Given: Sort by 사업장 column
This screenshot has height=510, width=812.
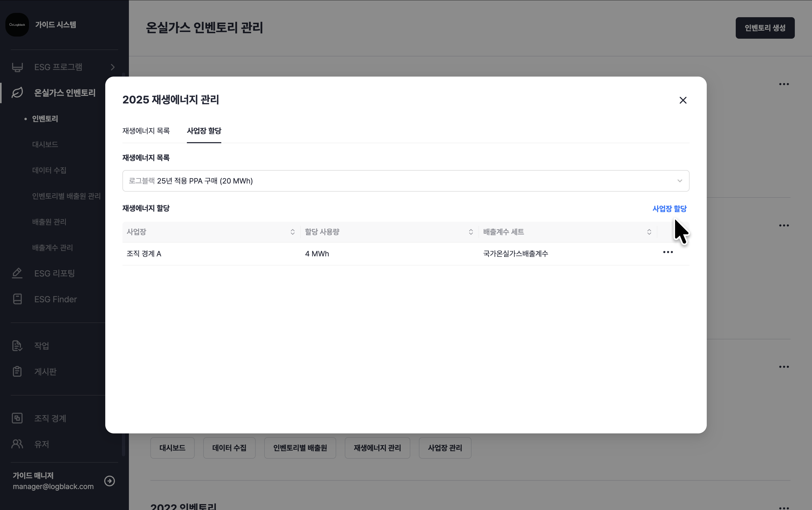Looking at the screenshot, I should (292, 232).
